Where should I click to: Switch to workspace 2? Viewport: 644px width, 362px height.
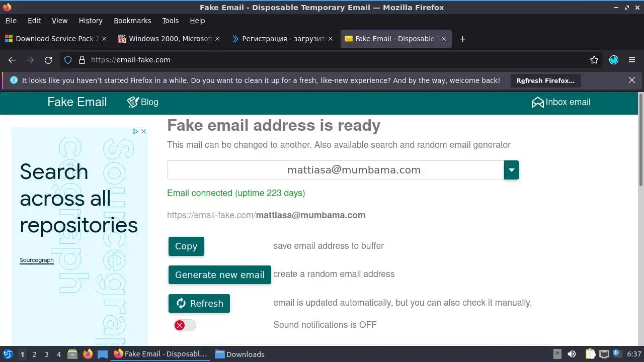[34, 354]
